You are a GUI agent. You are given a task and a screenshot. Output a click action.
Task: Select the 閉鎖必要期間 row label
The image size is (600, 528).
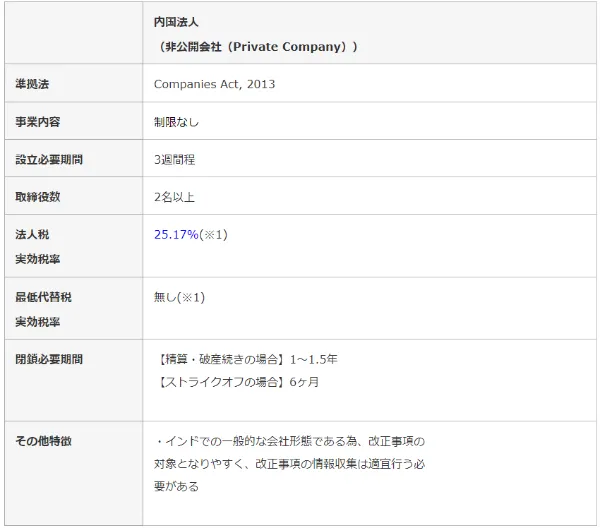(x=49, y=359)
